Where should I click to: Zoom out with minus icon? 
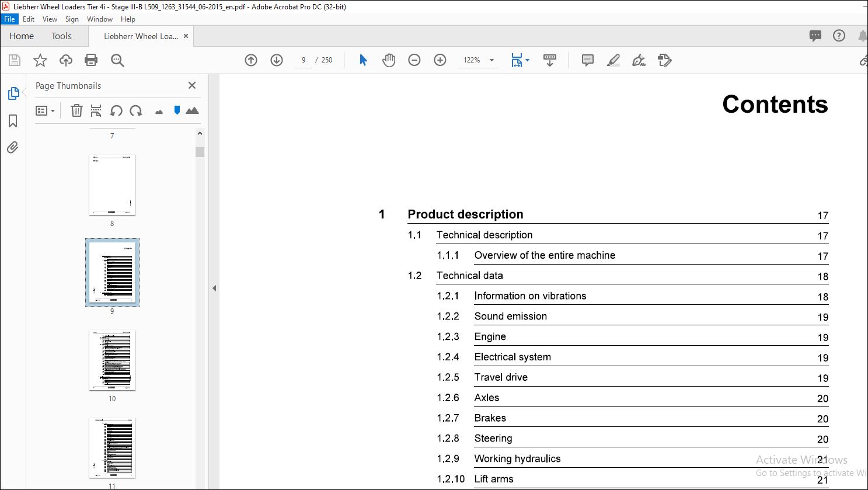pyautogui.click(x=414, y=60)
